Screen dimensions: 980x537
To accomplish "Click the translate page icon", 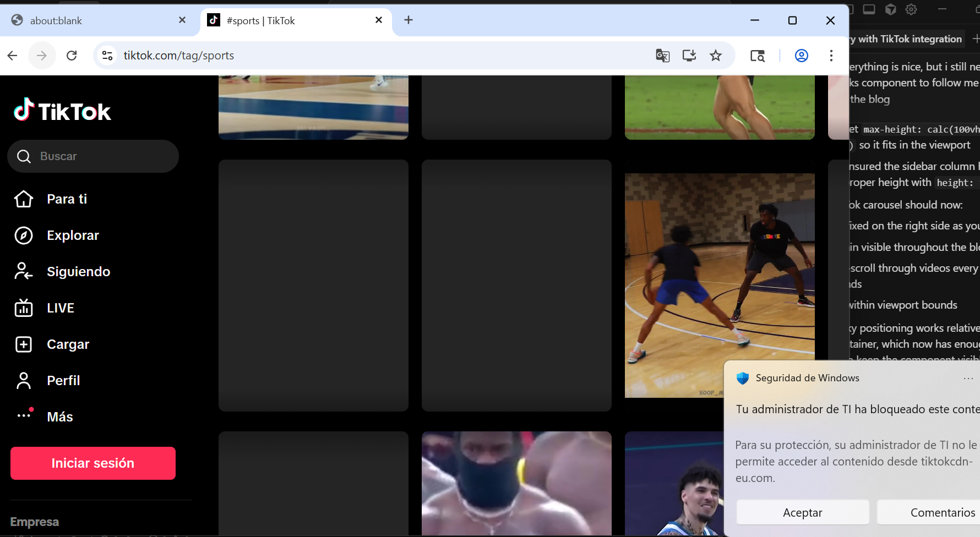I will coord(662,56).
